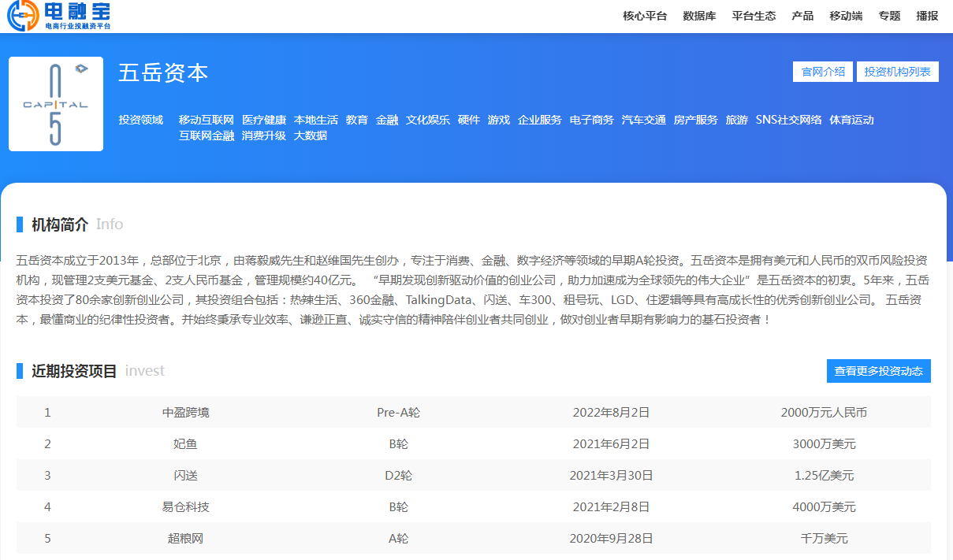Click 易仓科技 project name in the table
The width and height of the screenshot is (953, 560).
pyautogui.click(x=186, y=506)
